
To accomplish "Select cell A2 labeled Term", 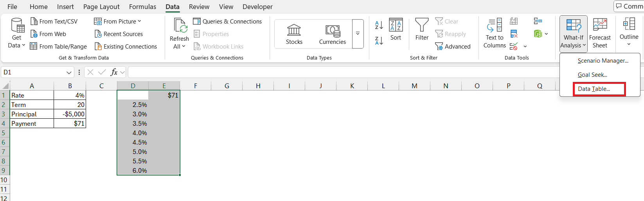I will coord(32,105).
